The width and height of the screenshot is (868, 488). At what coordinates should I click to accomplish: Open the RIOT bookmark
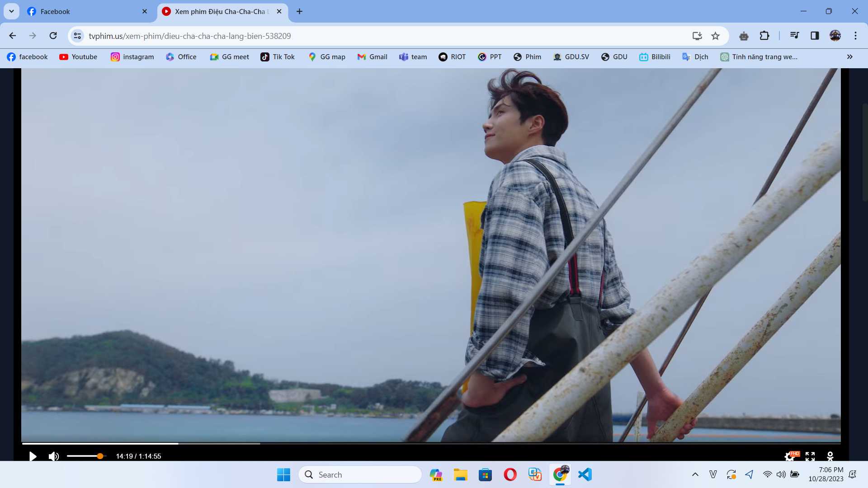click(x=452, y=57)
